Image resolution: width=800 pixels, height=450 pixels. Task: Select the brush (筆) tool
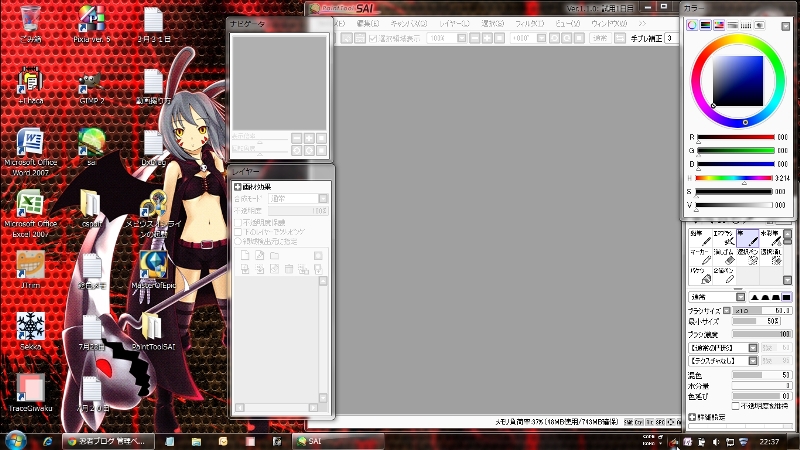point(747,238)
